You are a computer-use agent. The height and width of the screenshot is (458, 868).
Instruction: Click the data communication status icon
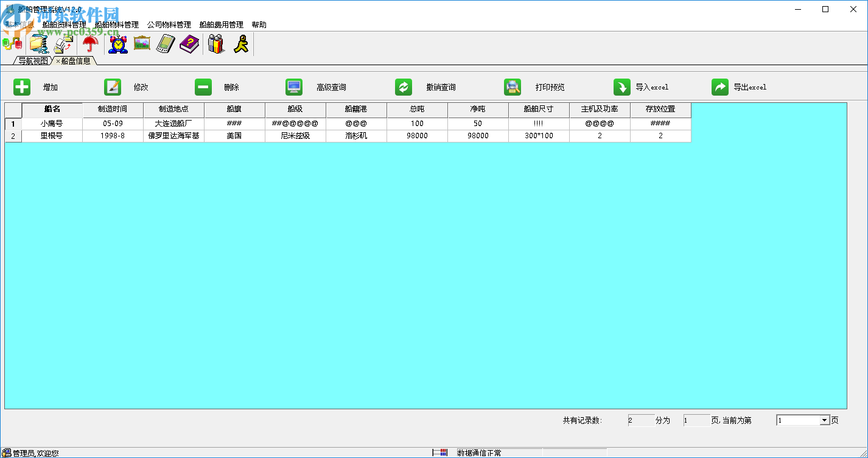coord(440,453)
